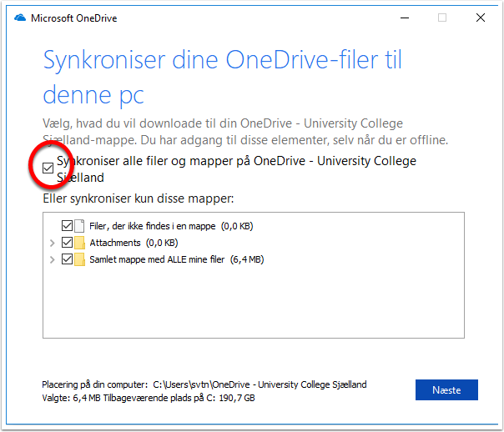
Task: Close the Microsoft OneDrive window
Action: pyautogui.click(x=480, y=18)
